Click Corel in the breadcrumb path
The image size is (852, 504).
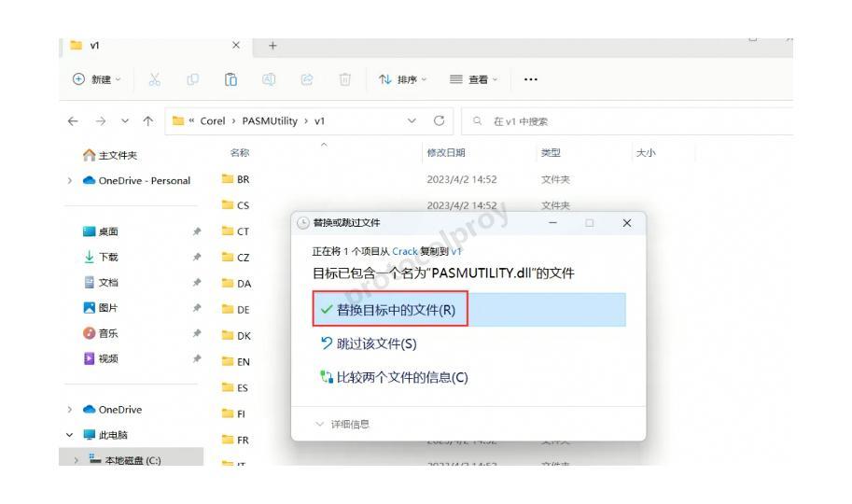[x=213, y=121]
